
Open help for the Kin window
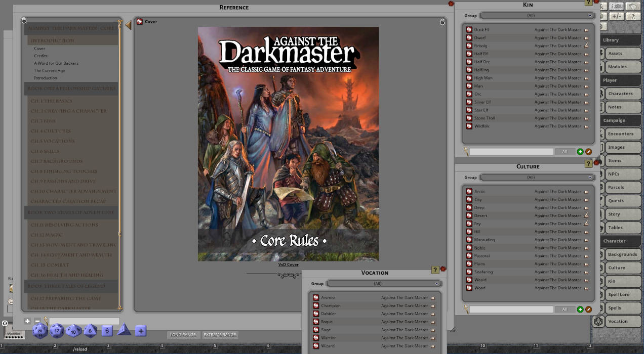tap(588, 3)
